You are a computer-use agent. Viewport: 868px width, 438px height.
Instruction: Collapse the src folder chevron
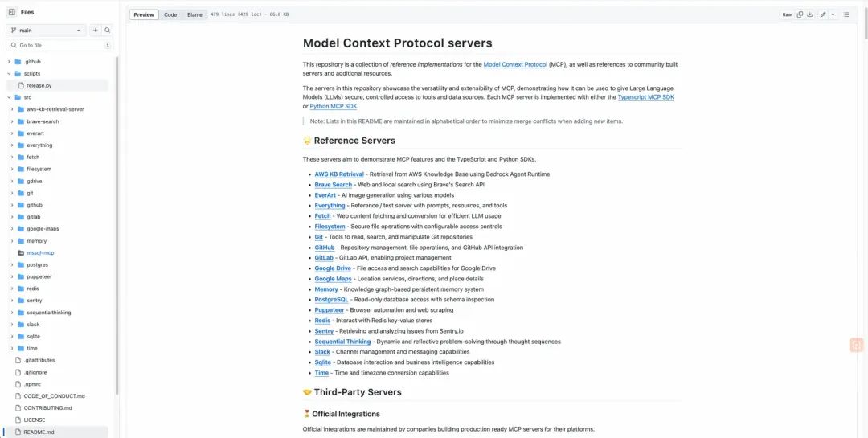(x=9, y=97)
